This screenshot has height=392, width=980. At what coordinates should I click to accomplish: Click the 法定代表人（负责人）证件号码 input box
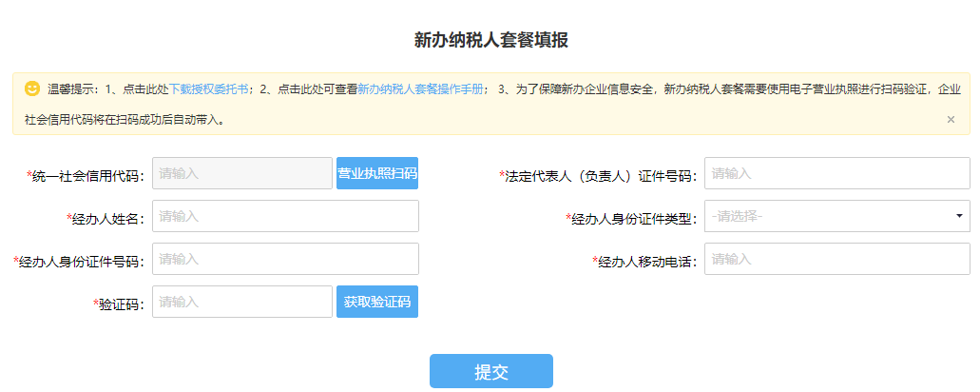pyautogui.click(x=836, y=173)
